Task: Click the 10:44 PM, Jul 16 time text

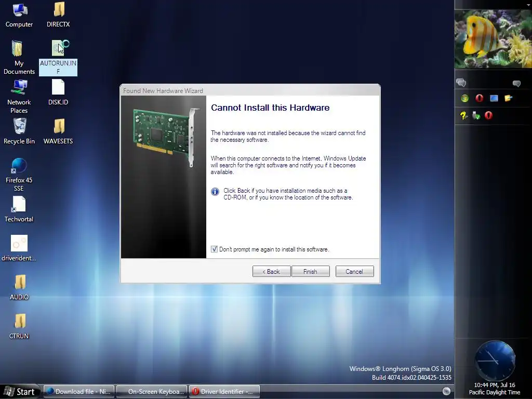Action: click(x=495, y=385)
